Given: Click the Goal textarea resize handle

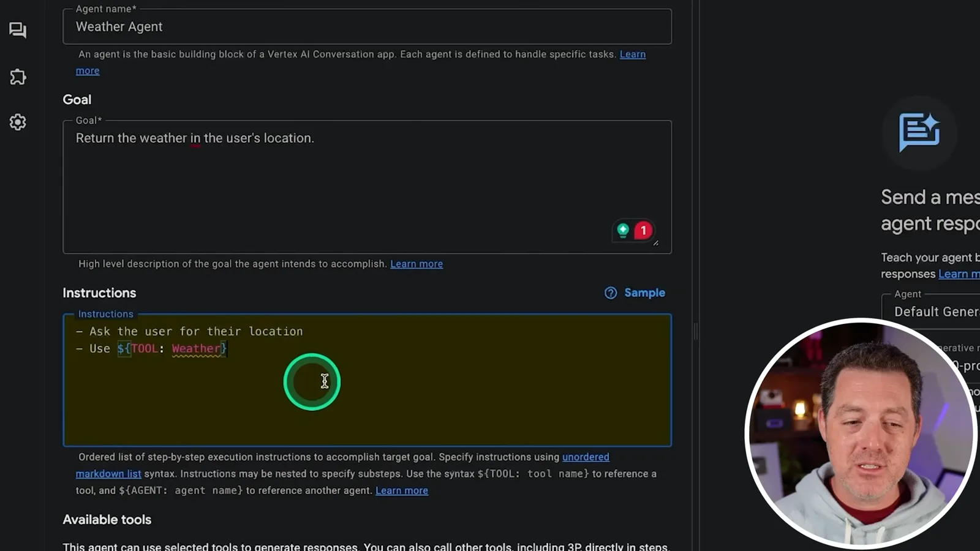Looking at the screenshot, I should click(655, 242).
